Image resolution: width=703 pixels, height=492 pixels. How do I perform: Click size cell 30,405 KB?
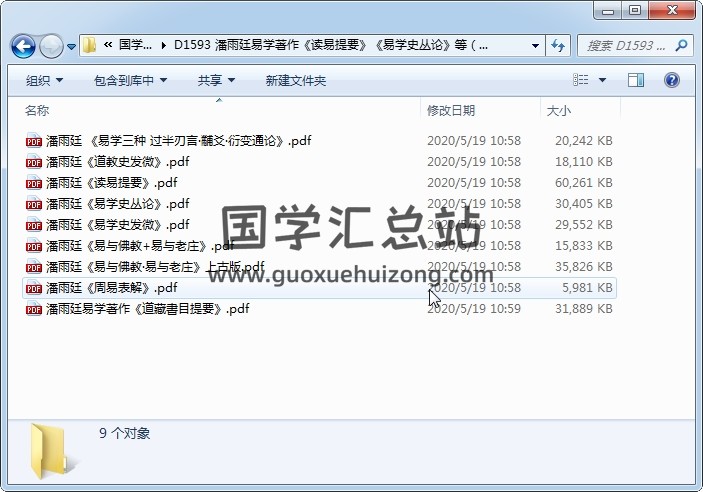(x=583, y=204)
